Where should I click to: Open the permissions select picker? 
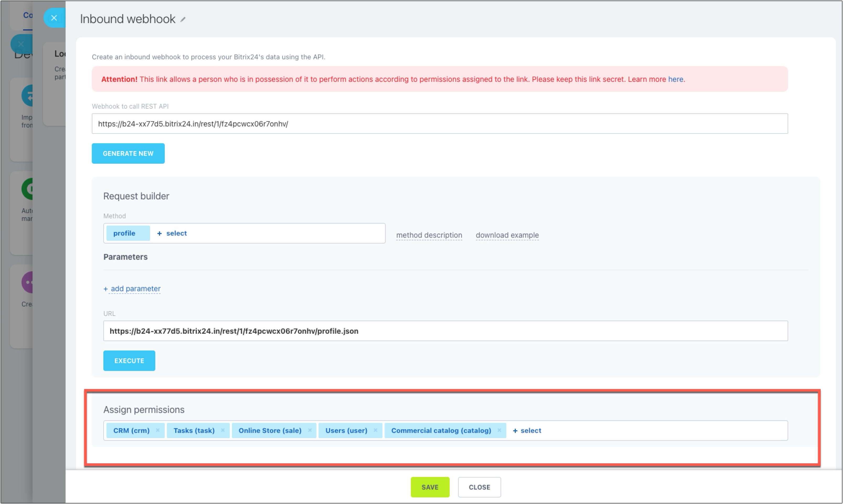[x=527, y=431]
